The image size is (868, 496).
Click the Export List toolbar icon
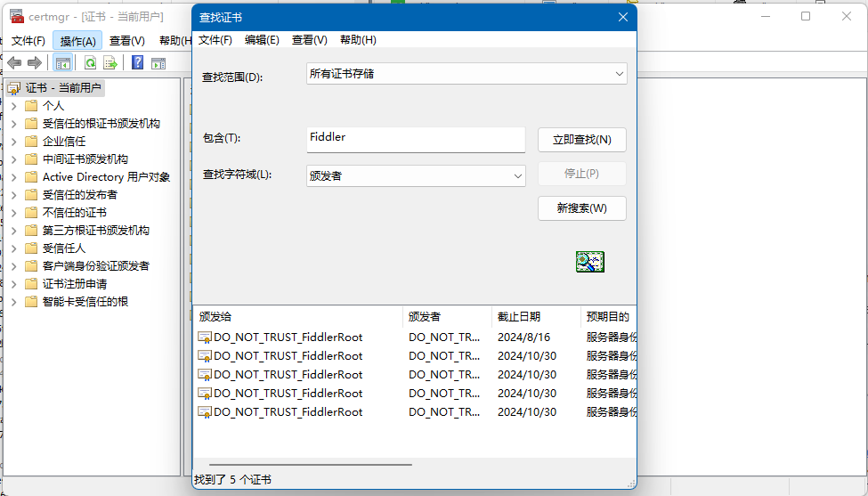pyautogui.click(x=110, y=63)
